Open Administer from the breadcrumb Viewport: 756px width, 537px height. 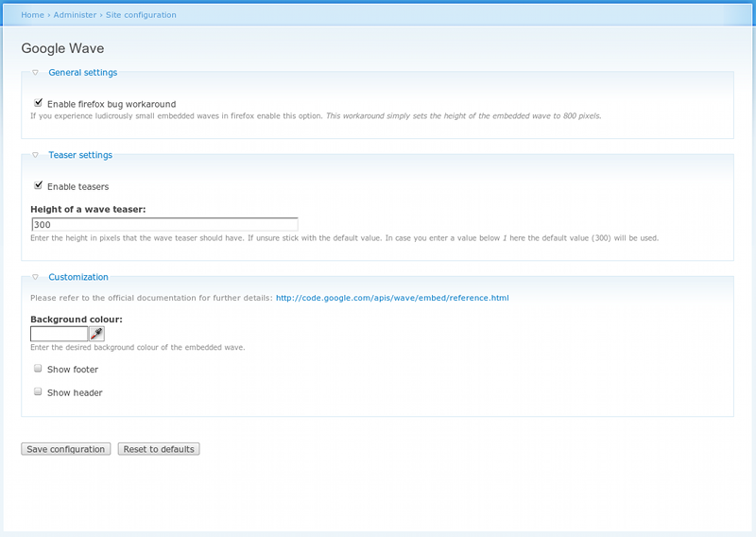coord(75,15)
